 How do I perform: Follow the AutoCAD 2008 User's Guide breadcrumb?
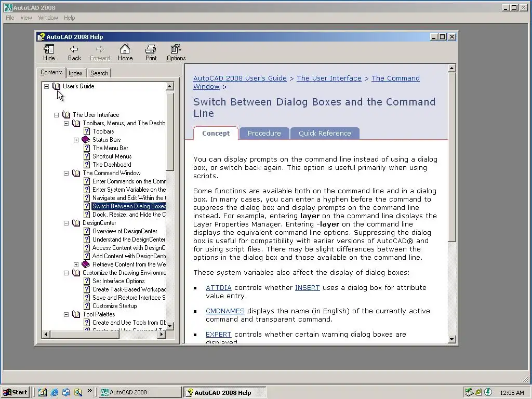coord(240,78)
